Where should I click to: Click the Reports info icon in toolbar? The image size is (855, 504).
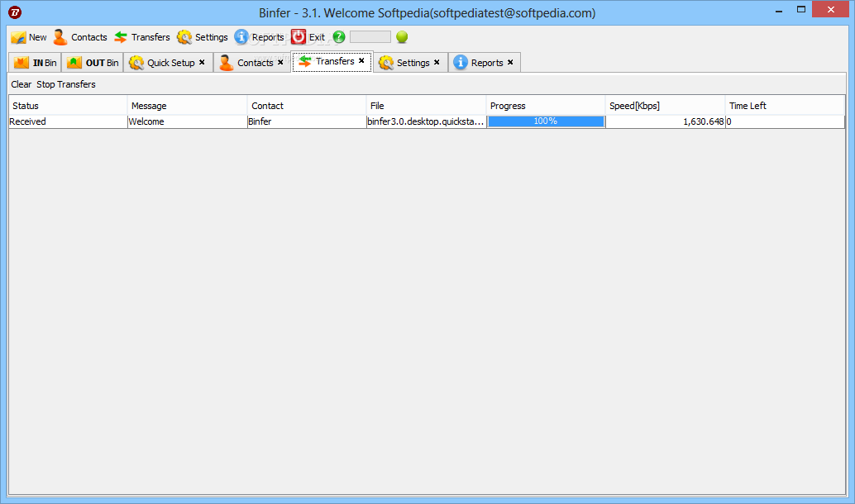(x=241, y=36)
